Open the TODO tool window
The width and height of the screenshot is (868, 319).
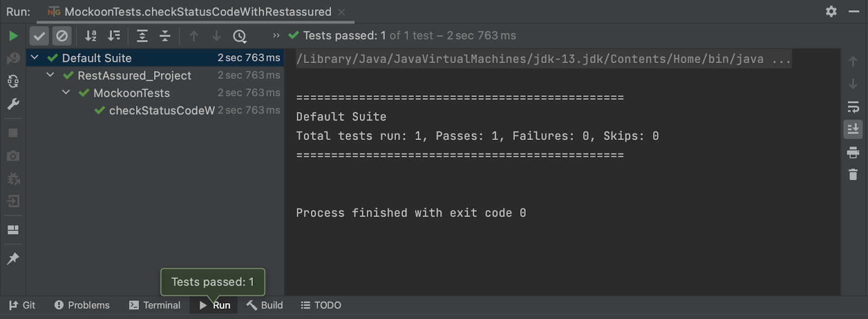point(321,305)
